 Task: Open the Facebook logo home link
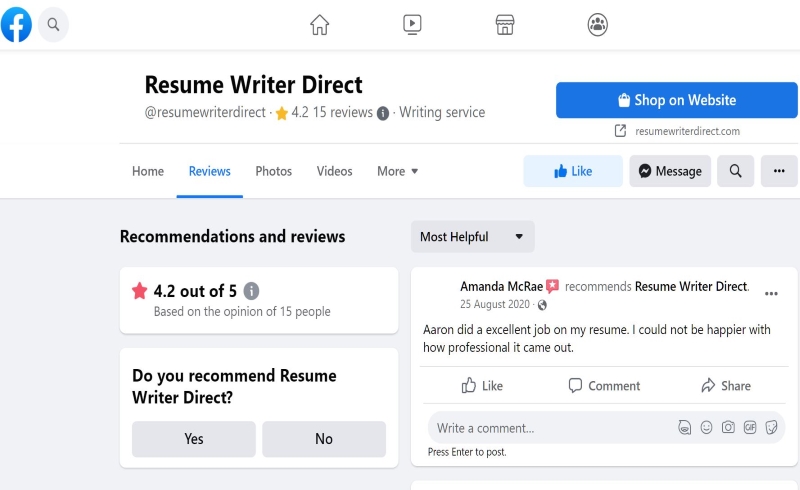pos(16,24)
